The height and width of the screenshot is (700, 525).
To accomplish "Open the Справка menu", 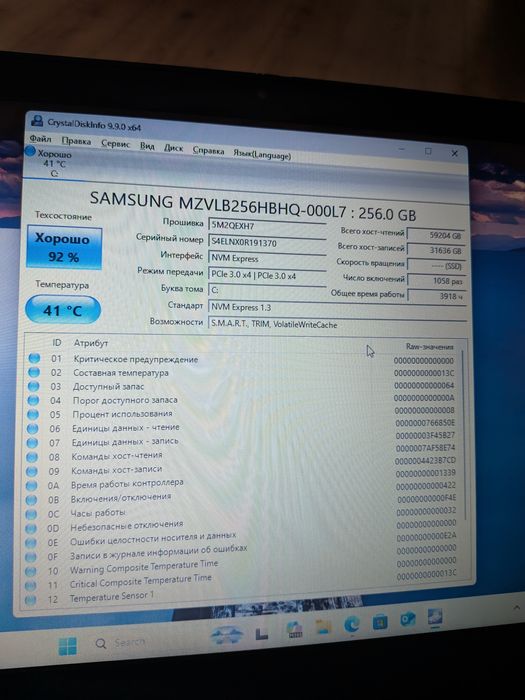I will (x=208, y=151).
